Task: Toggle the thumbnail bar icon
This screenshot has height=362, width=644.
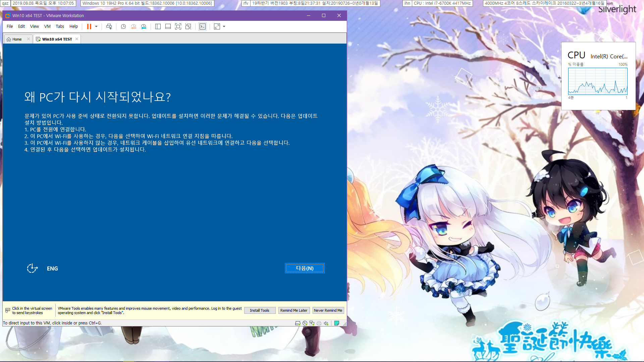Action: point(168,26)
